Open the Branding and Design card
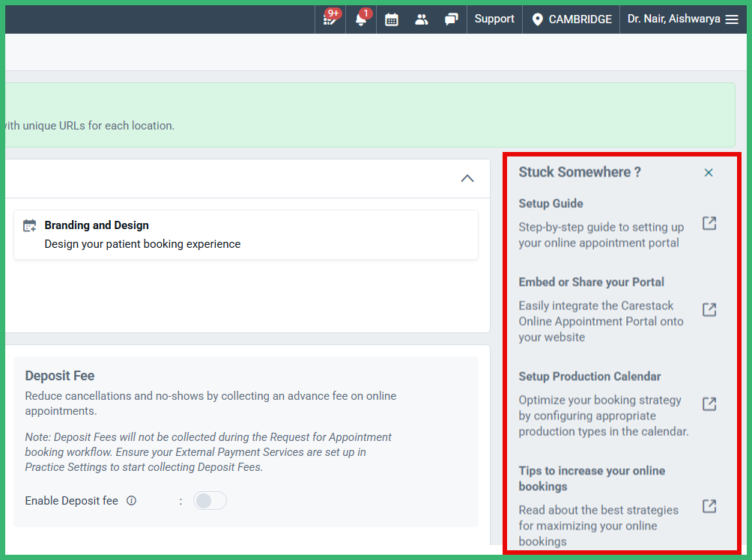The image size is (752, 560). pos(246,234)
